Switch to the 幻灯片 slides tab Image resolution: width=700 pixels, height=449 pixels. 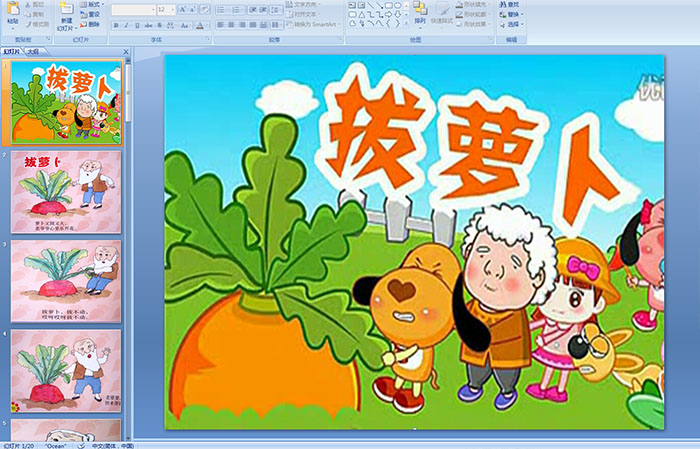(12, 52)
